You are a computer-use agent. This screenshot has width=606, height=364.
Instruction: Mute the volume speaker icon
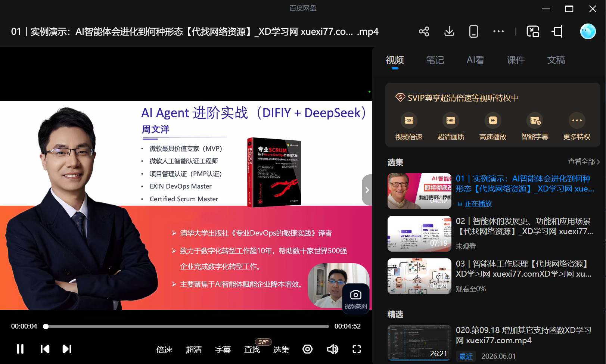tap(332, 349)
